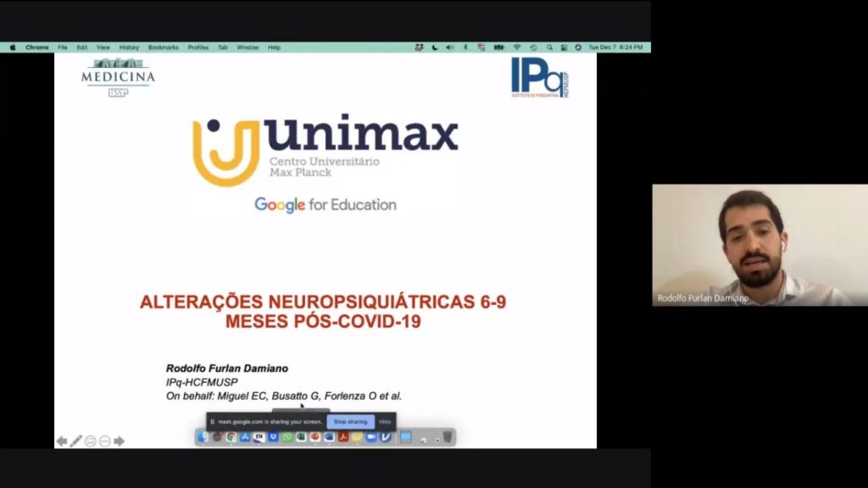The width and height of the screenshot is (868, 488).
Task: Open volume control in menu bar
Action: click(450, 47)
